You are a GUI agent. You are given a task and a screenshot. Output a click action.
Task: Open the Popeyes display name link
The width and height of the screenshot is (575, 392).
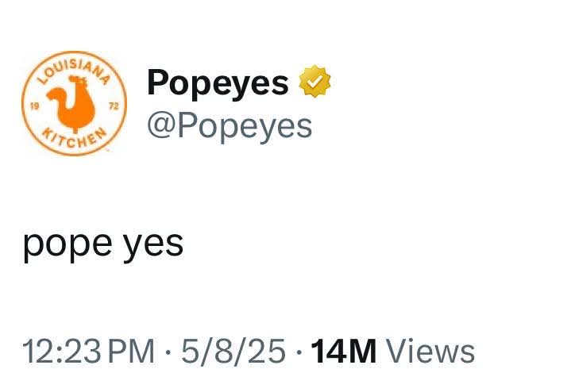click(218, 82)
